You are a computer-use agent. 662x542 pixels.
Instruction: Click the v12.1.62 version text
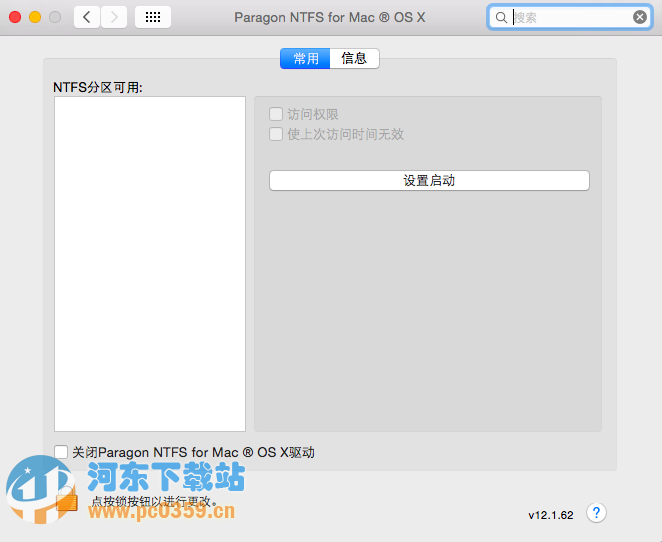coord(551,515)
